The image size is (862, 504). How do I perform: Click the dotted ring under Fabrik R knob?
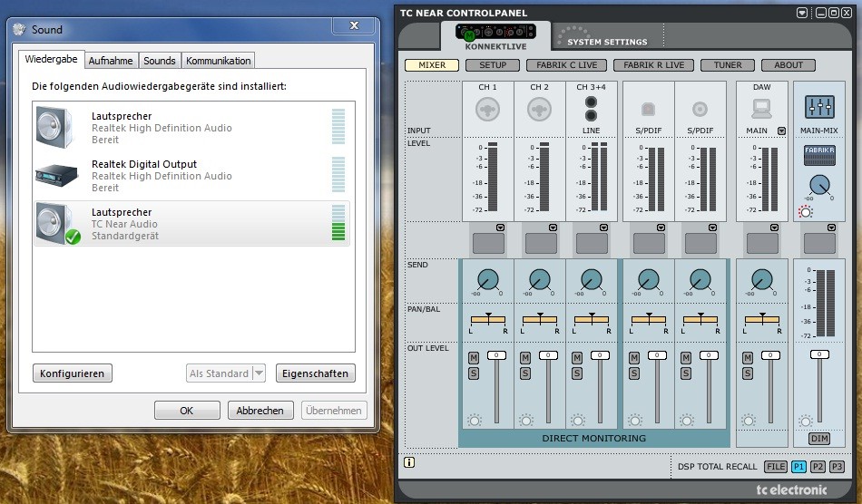click(806, 211)
